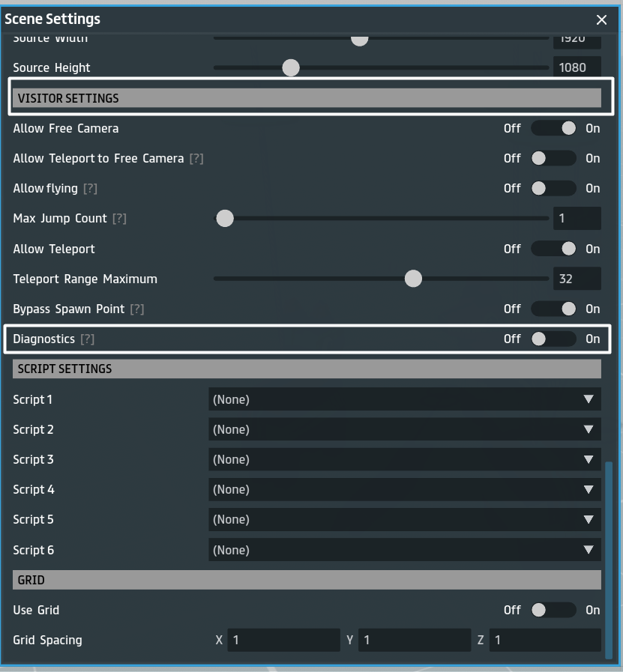Click help icon next to Diagnostics
Screen dimensions: 623x672
click(87, 339)
